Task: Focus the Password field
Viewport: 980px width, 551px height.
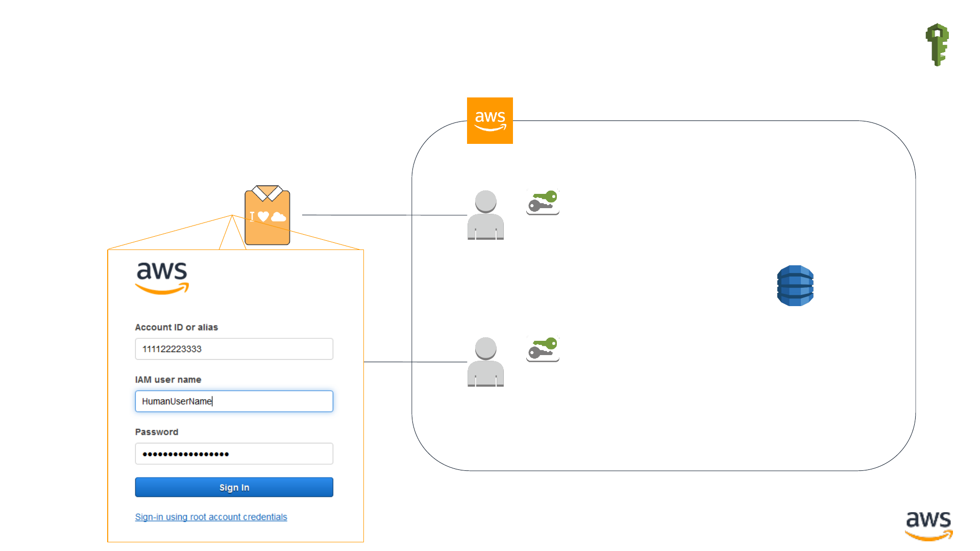Action: pyautogui.click(x=234, y=454)
